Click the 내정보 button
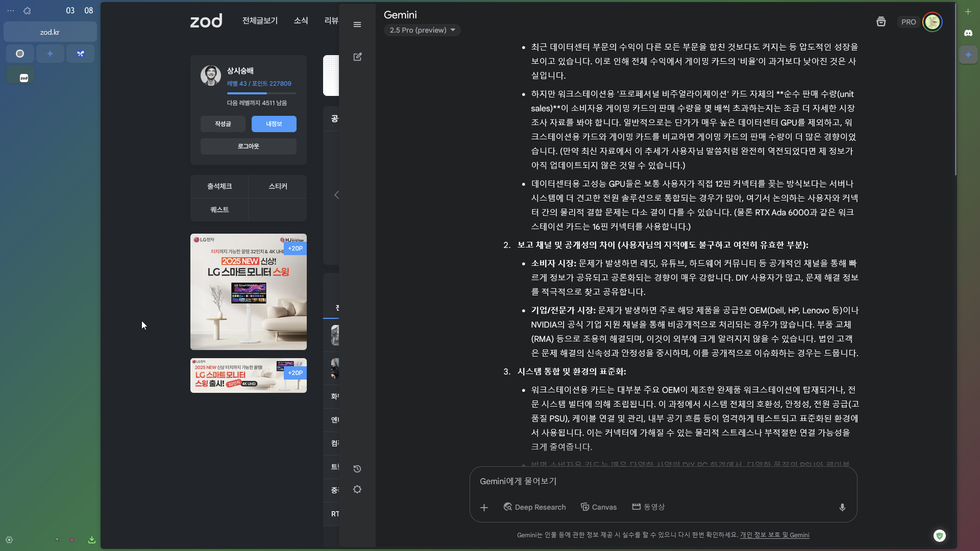 [x=274, y=124]
